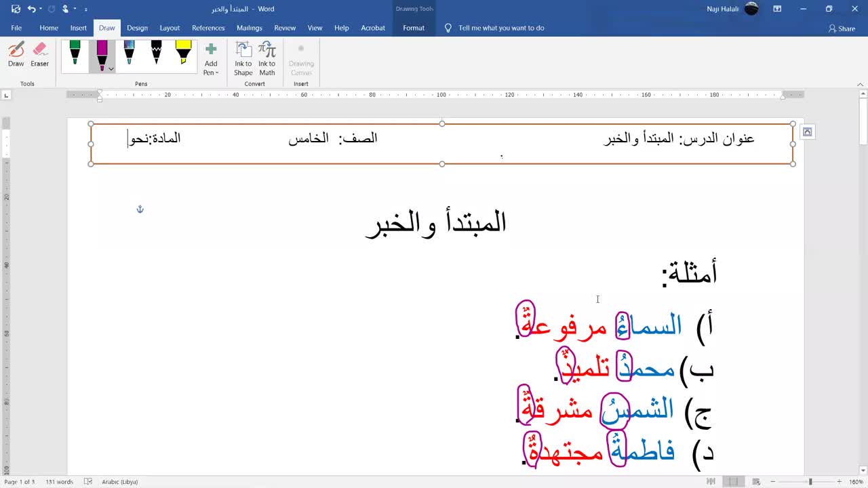This screenshot has width=868, height=488.
Task: Click the Tell me what you want box
Action: (x=500, y=28)
